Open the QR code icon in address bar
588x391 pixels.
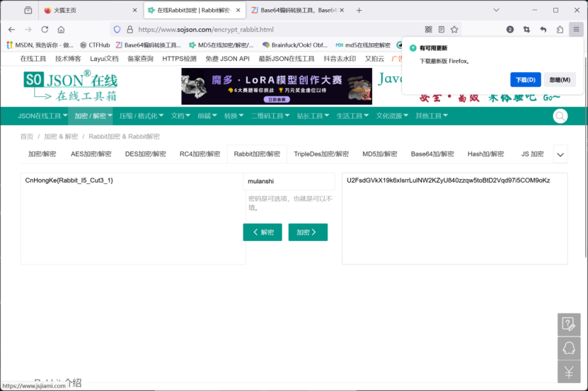click(x=429, y=30)
